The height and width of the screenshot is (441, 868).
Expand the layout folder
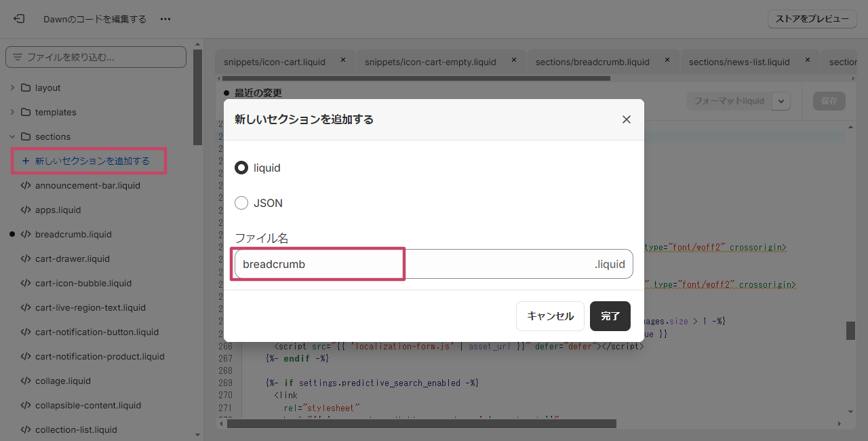[x=14, y=88]
